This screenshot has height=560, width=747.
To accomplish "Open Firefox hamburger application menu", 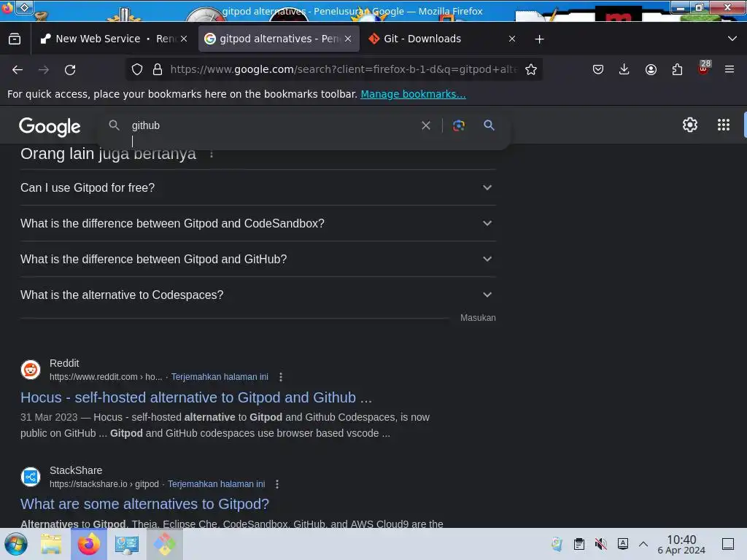I will tap(729, 69).
